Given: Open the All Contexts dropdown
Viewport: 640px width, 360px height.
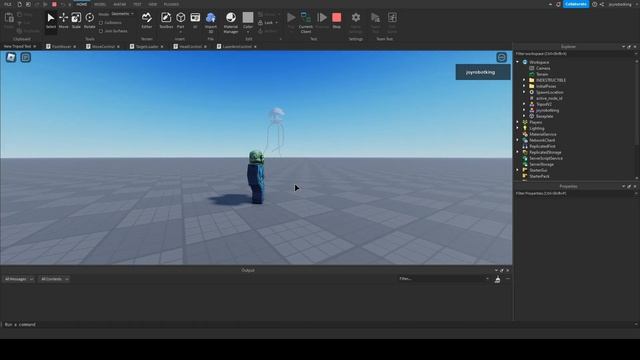Looking at the screenshot, I should [54, 279].
